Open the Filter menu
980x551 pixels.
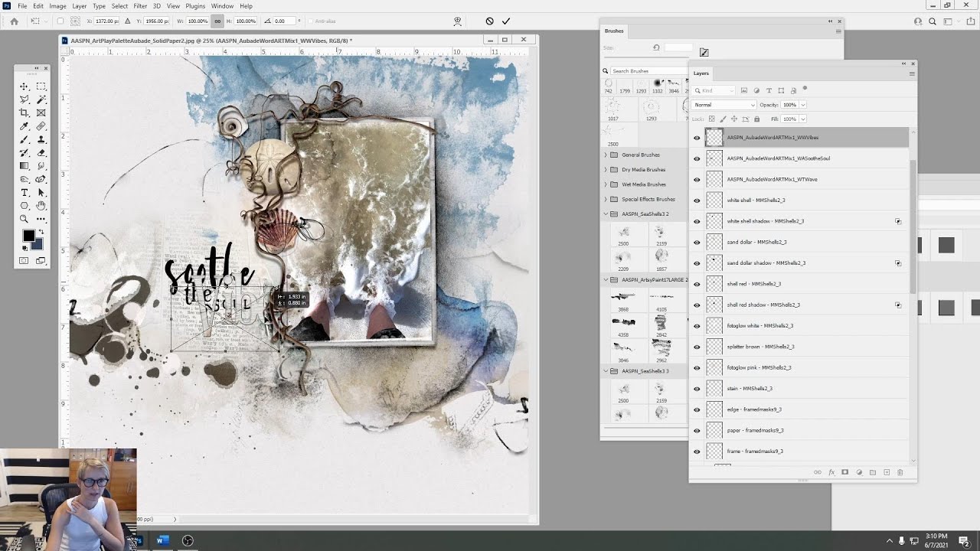[x=140, y=6]
